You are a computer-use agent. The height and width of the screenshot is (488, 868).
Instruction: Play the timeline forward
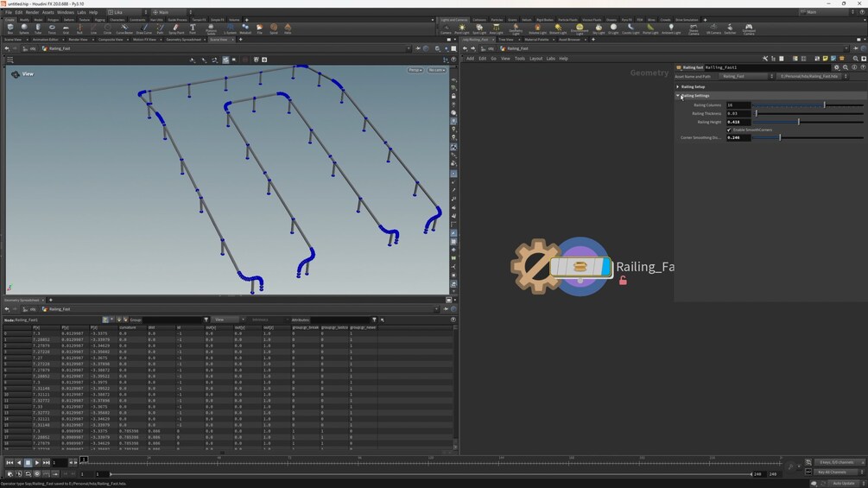(x=37, y=463)
